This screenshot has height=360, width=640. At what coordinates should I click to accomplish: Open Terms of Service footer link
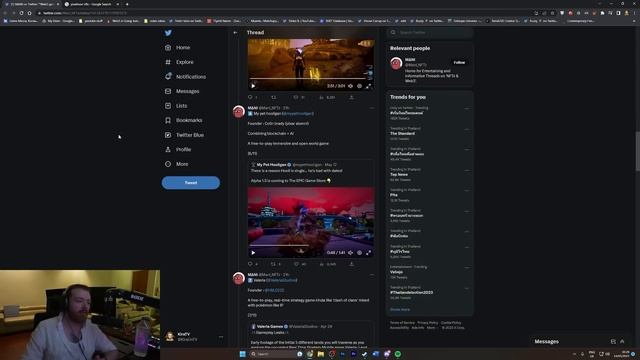[x=402, y=323]
